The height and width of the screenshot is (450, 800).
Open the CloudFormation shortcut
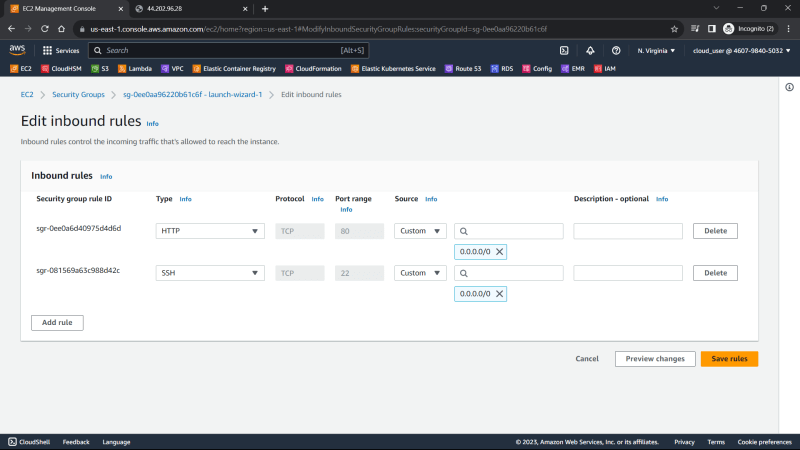pyautogui.click(x=313, y=68)
